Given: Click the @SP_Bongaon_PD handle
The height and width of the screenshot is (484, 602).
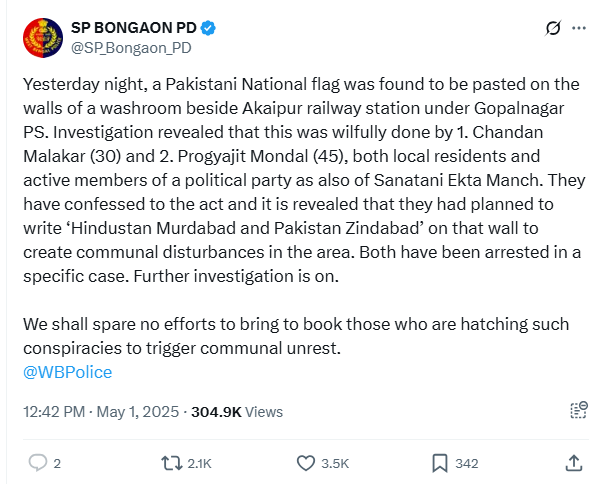Looking at the screenshot, I should pos(131,48).
